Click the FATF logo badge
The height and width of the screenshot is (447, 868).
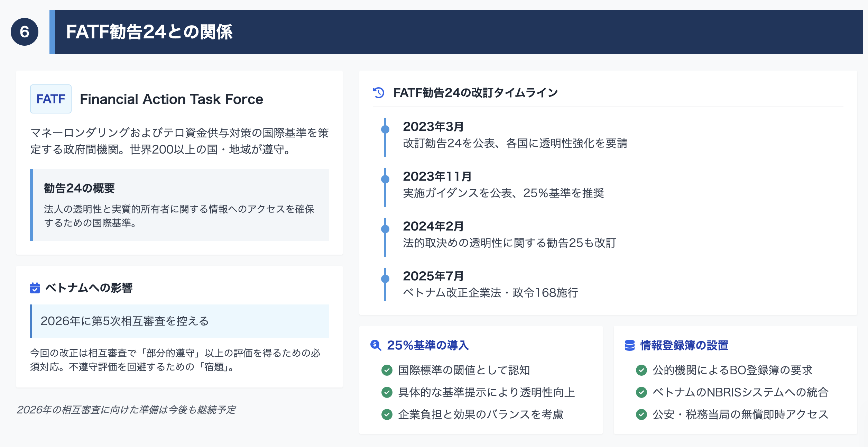coord(51,99)
